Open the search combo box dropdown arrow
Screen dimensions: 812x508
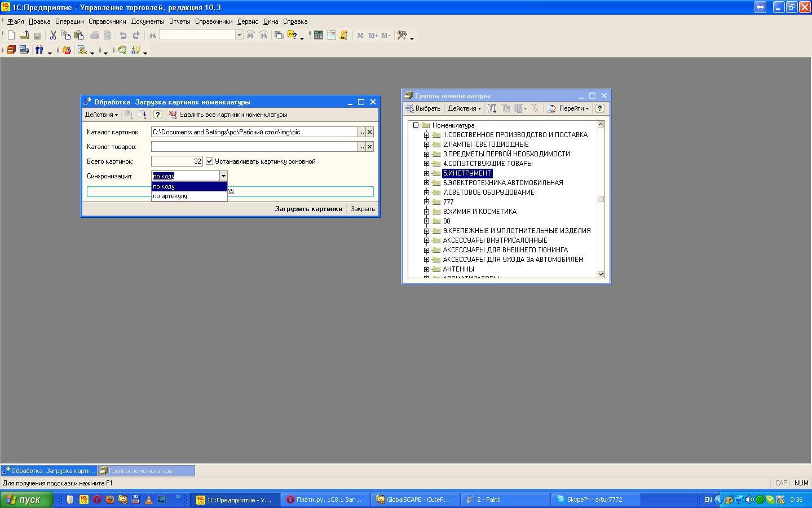tap(239, 35)
